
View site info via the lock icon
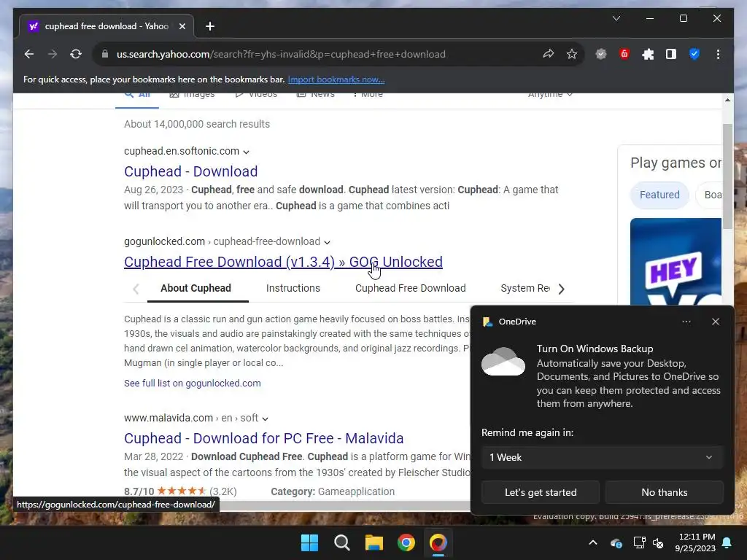(105, 54)
